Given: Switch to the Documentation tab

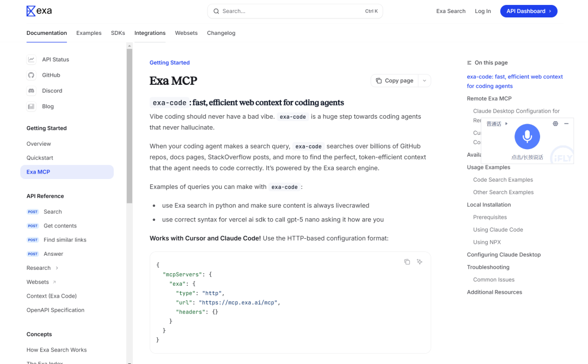Looking at the screenshot, I should (46, 33).
